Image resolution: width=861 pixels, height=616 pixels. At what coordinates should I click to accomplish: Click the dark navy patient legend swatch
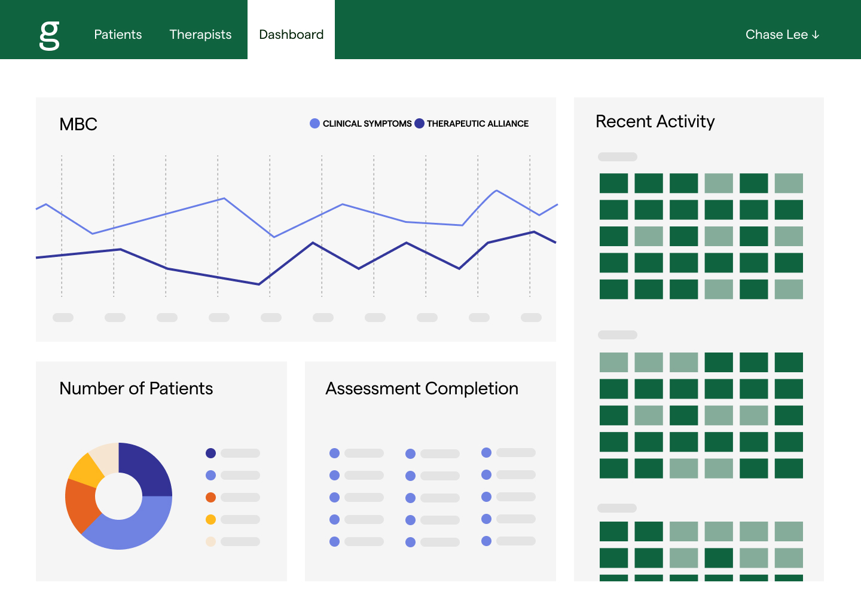click(x=210, y=453)
